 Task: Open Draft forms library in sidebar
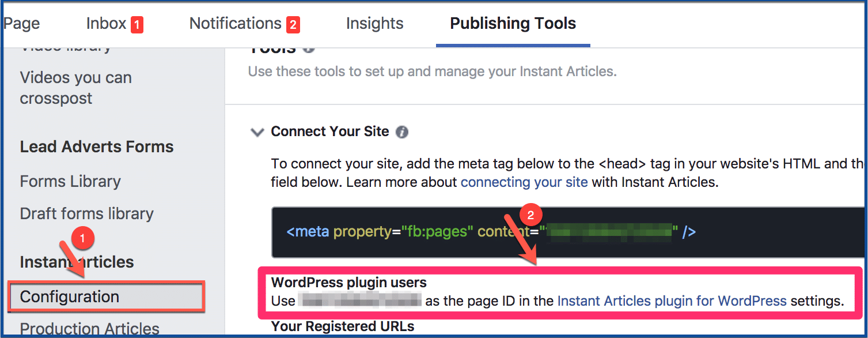pos(87,214)
